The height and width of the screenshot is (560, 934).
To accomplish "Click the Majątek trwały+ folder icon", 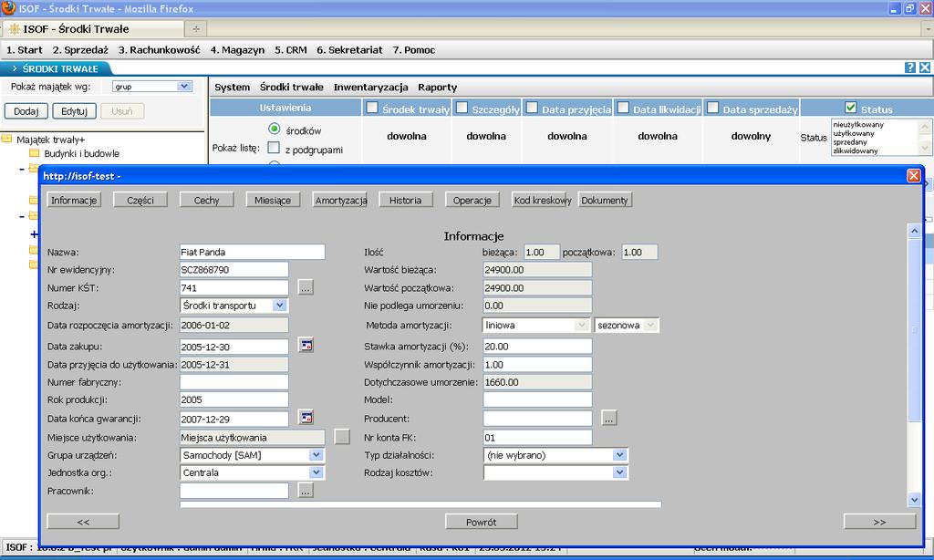I will pos(6,139).
